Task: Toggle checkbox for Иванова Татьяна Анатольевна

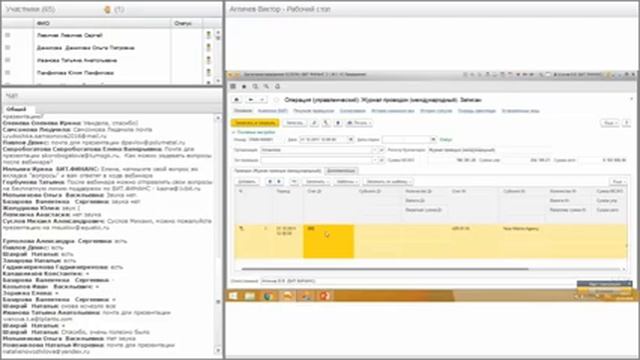Action: (x=7, y=60)
